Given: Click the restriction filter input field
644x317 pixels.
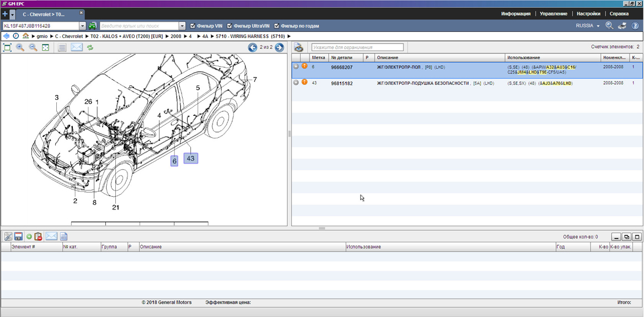Looking at the screenshot, I should [357, 47].
